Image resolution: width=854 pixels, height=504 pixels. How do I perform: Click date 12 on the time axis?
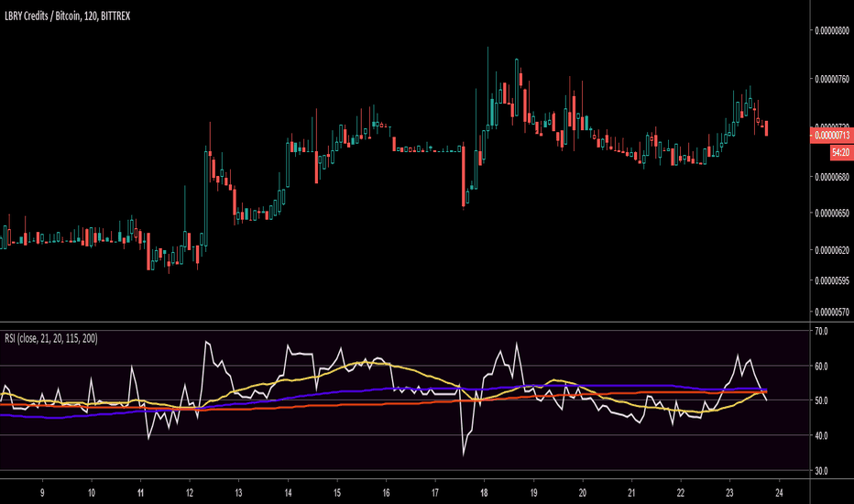[190, 493]
